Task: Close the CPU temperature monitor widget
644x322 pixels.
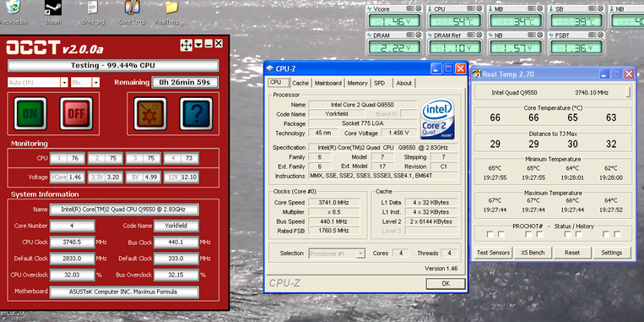Action: [479, 8]
